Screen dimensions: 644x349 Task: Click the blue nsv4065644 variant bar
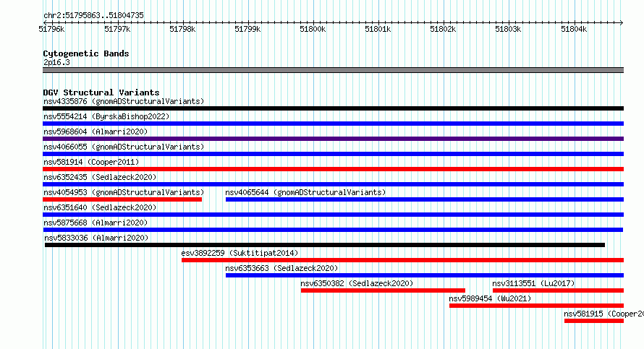pyautogui.click(x=425, y=199)
